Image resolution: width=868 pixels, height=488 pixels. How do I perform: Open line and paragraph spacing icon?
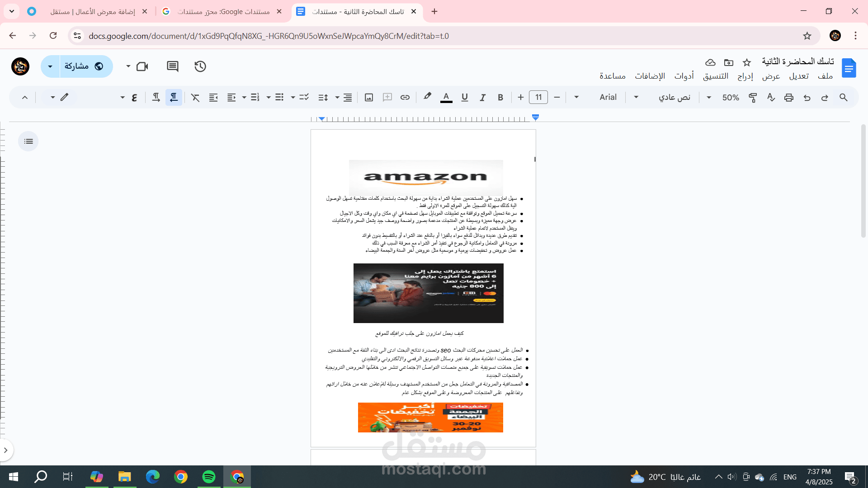(323, 97)
